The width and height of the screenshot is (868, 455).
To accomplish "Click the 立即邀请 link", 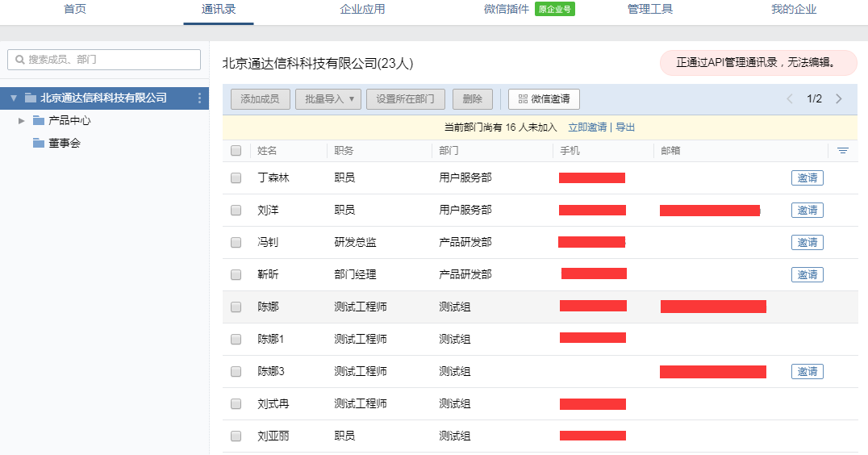I will tap(586, 127).
